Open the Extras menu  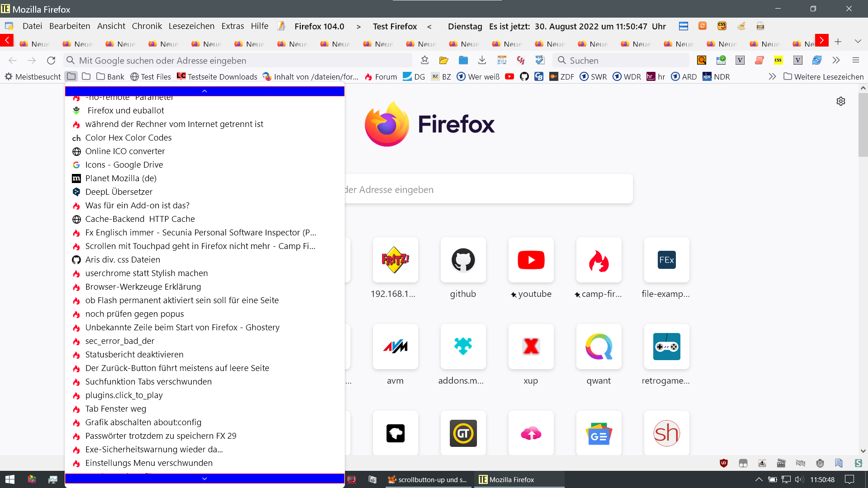click(232, 26)
